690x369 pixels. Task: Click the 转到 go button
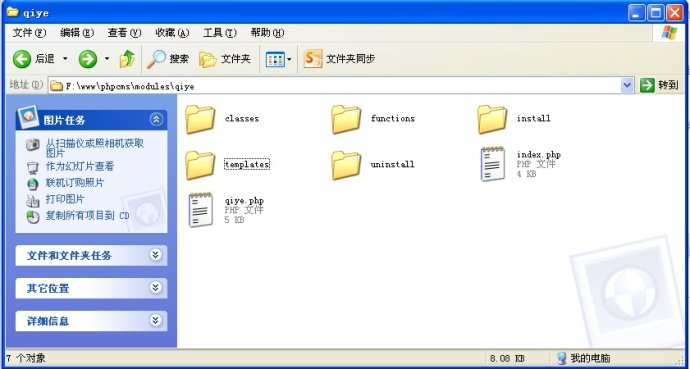pos(659,85)
